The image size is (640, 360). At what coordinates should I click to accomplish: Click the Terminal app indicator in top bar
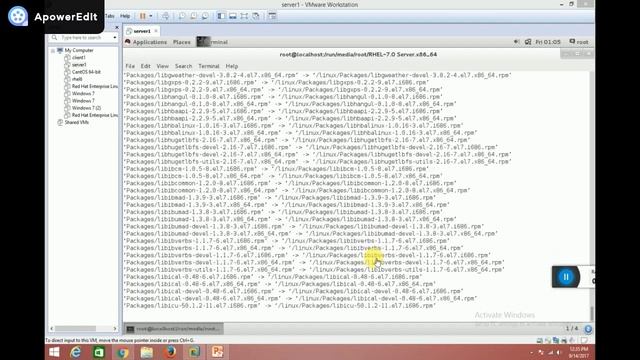click(213, 42)
